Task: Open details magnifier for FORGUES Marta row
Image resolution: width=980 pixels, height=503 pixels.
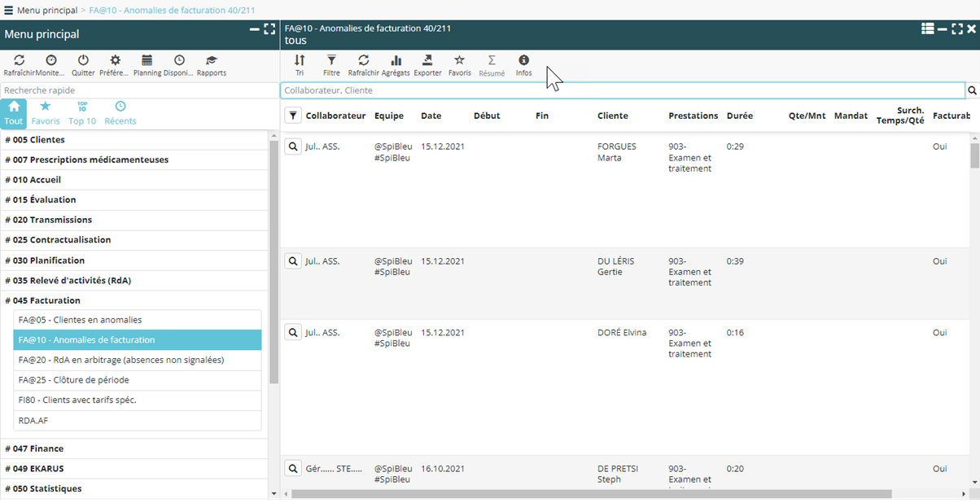Action: click(x=293, y=147)
